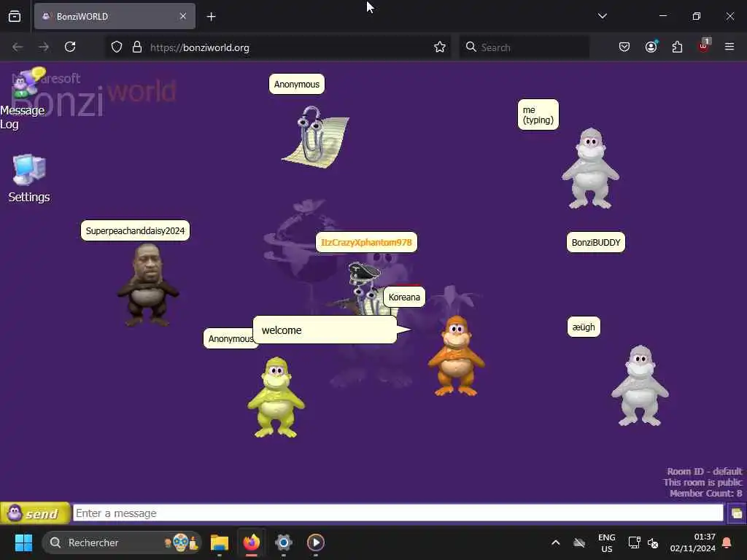Click the 'me (typing)' name tag
Screen dimensions: 747x560
[538, 114]
